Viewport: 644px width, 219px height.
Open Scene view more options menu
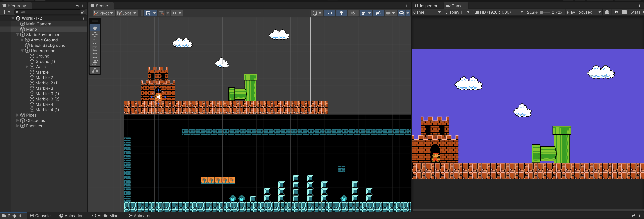(407, 6)
